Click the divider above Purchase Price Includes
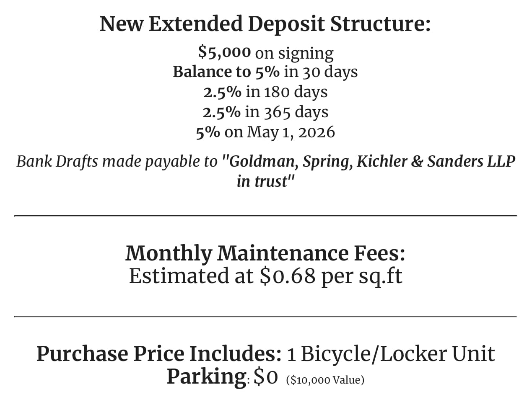This screenshot has height=415, width=532. [x=265, y=317]
